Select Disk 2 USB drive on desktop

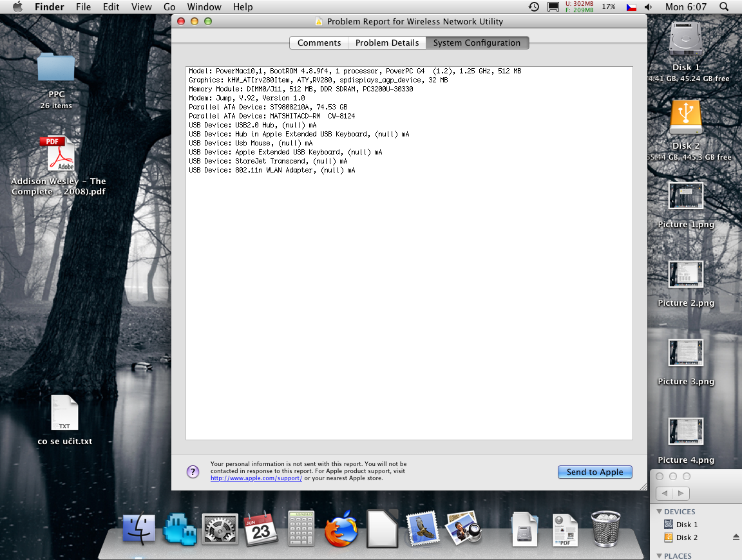coord(686,117)
